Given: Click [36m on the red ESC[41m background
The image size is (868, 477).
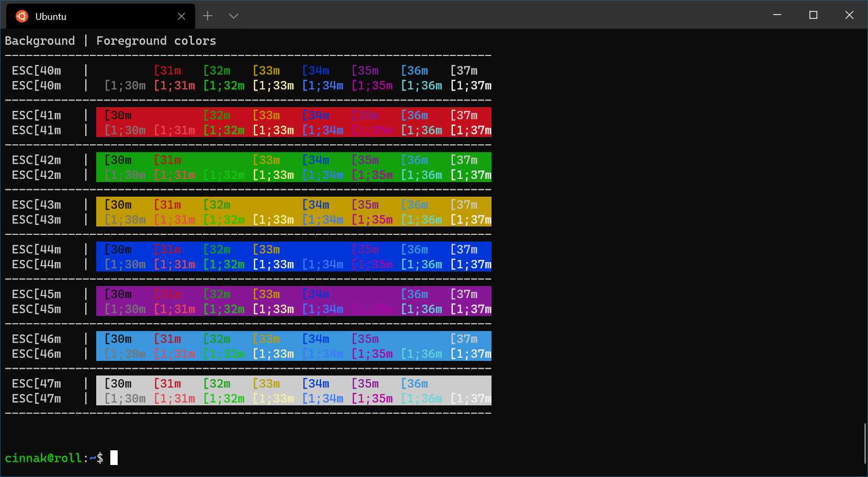Looking at the screenshot, I should 414,116.
